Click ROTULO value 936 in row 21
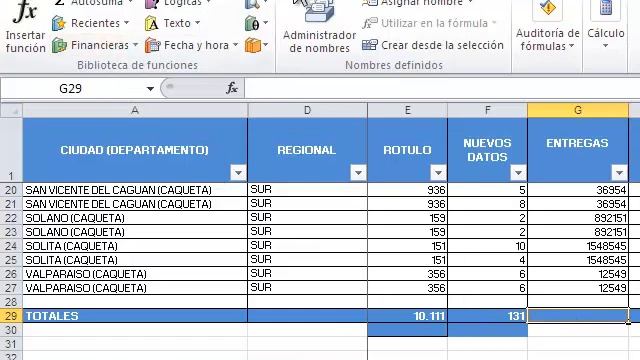 tap(407, 204)
